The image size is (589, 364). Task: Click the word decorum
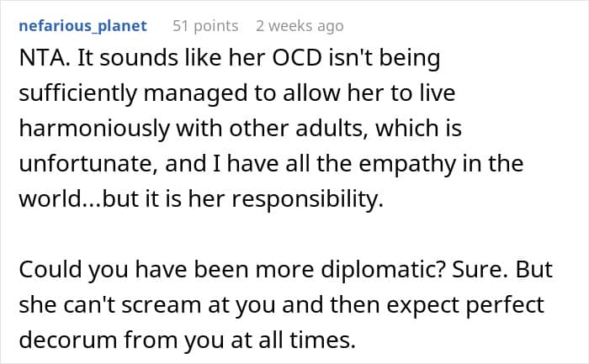click(69, 340)
